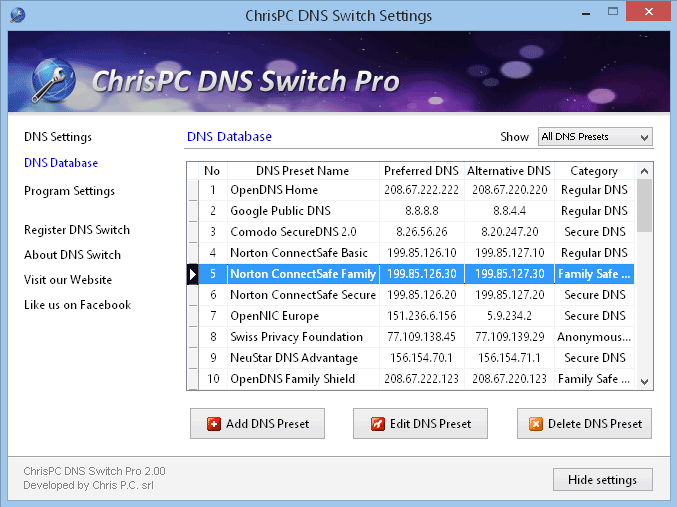The image size is (677, 507).
Task: Switch to DNS Database section
Action: pyautogui.click(x=61, y=163)
